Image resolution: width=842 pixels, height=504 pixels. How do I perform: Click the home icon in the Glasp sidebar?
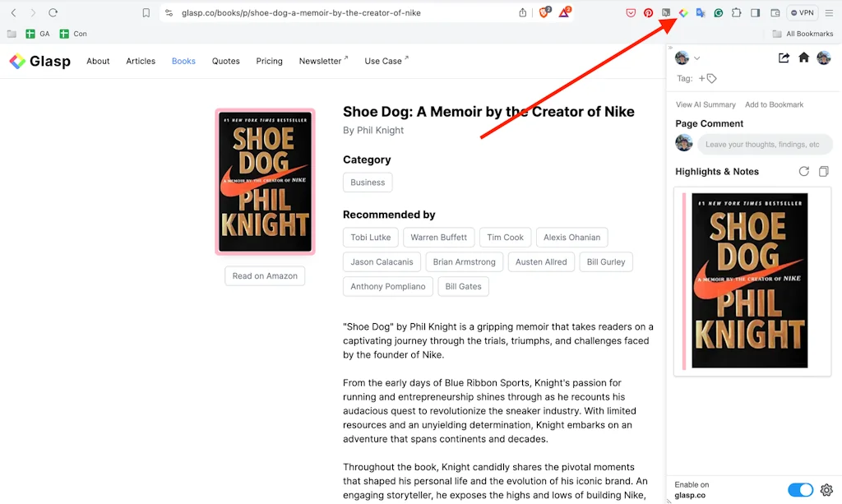point(804,58)
